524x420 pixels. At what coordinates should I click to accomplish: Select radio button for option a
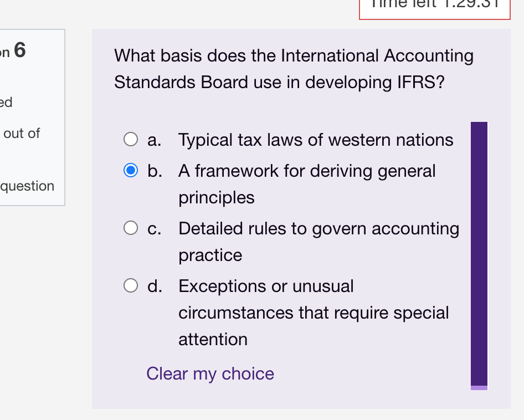pos(131,139)
